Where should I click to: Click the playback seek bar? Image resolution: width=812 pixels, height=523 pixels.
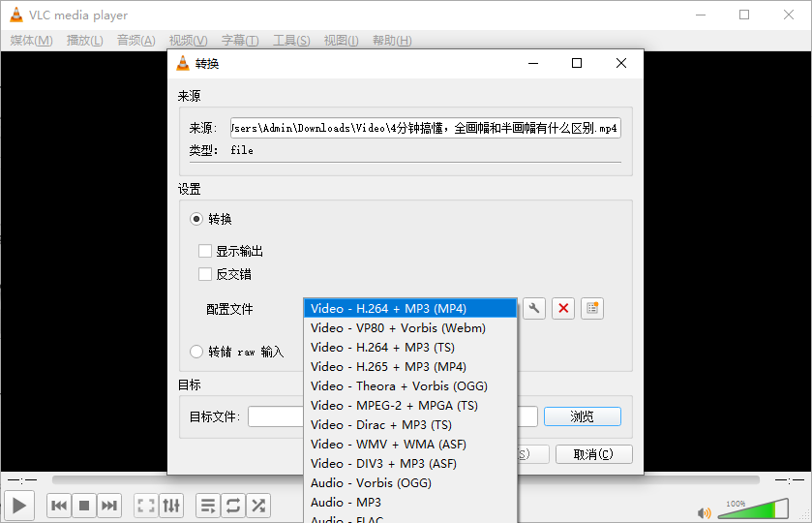click(x=406, y=480)
